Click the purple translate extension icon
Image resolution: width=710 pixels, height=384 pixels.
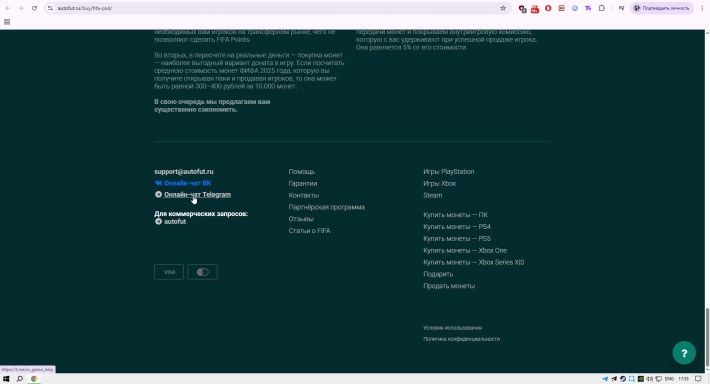pos(588,8)
